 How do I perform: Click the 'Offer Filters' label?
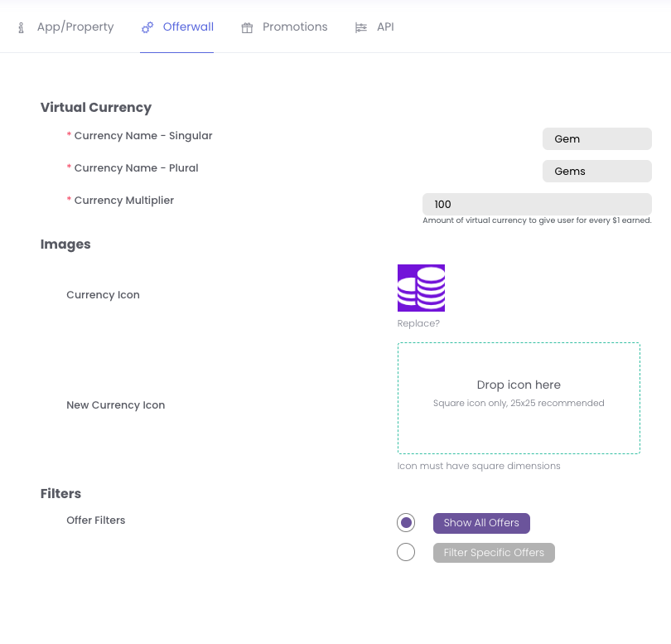[96, 521]
